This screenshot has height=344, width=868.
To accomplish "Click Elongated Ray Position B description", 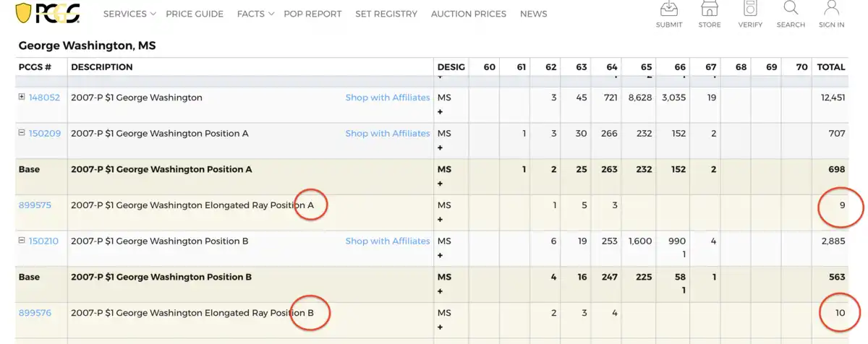I will tap(192, 313).
